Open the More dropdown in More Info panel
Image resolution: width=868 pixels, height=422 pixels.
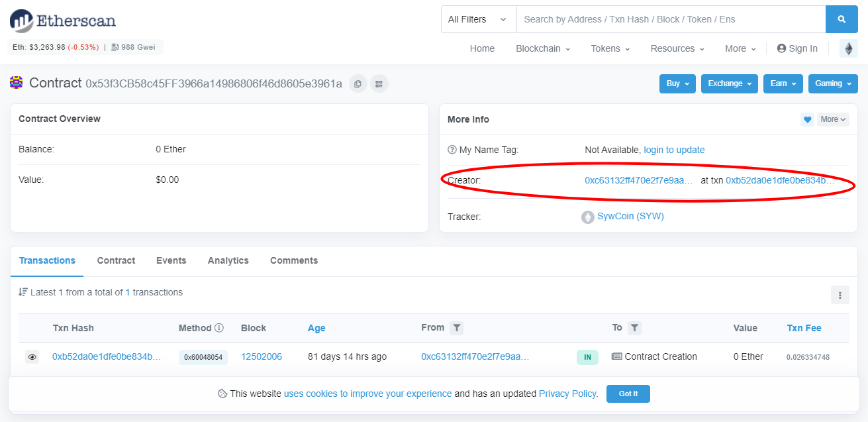(833, 119)
